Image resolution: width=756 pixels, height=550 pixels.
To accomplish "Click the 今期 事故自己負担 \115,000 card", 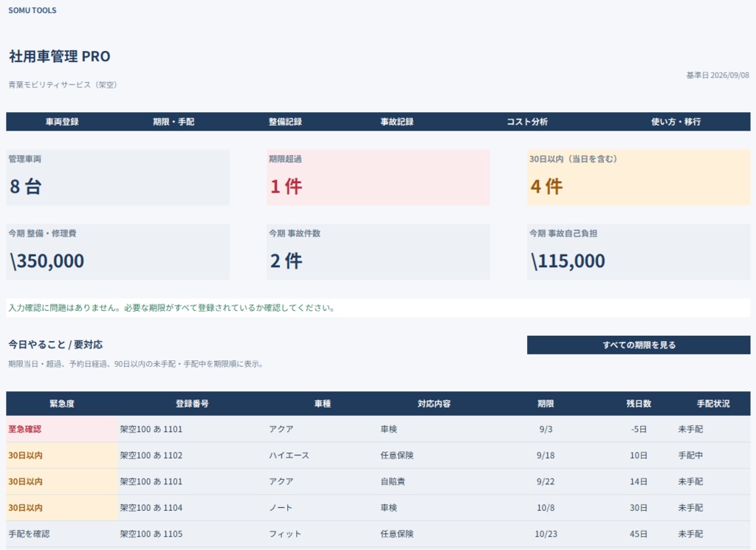I will (639, 252).
